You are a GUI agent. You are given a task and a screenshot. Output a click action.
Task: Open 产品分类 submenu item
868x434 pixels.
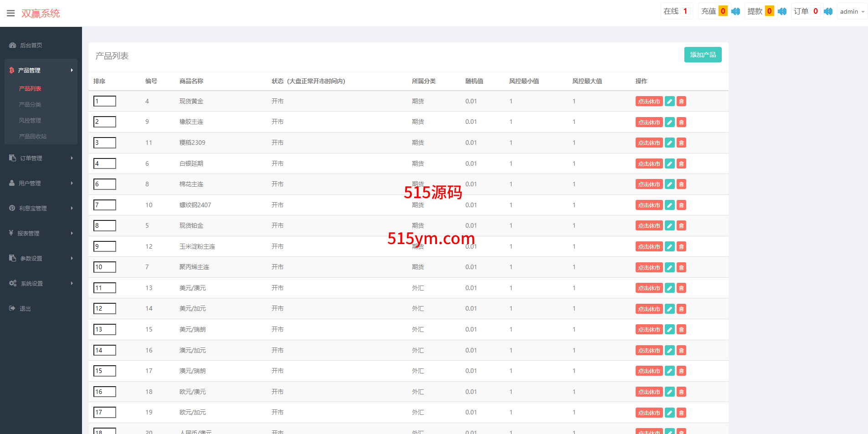pos(30,105)
